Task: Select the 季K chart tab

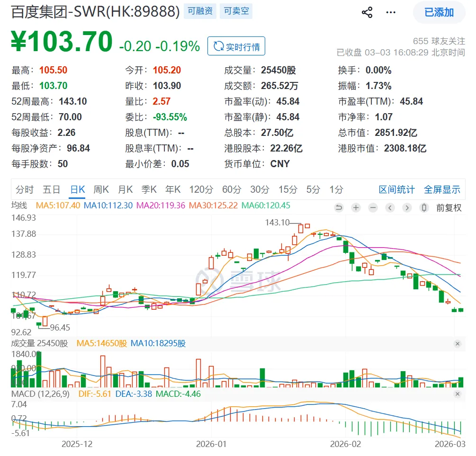Action: [x=149, y=189]
